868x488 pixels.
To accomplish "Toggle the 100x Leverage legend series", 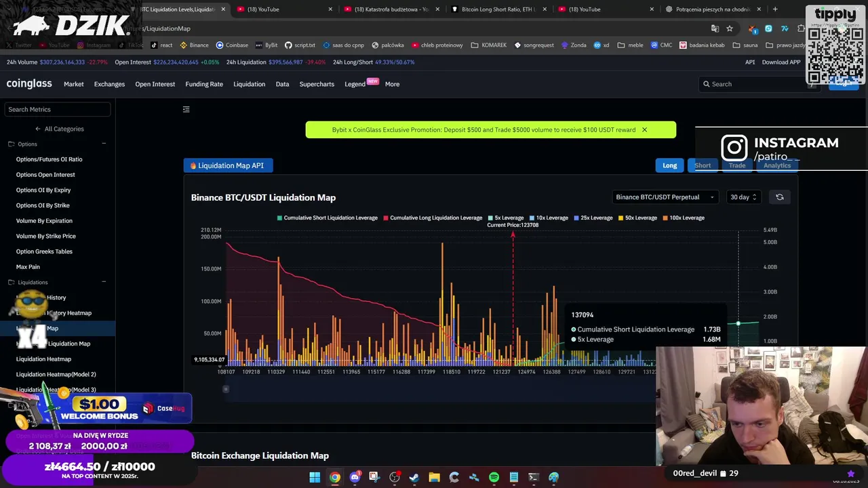I will pos(684,218).
